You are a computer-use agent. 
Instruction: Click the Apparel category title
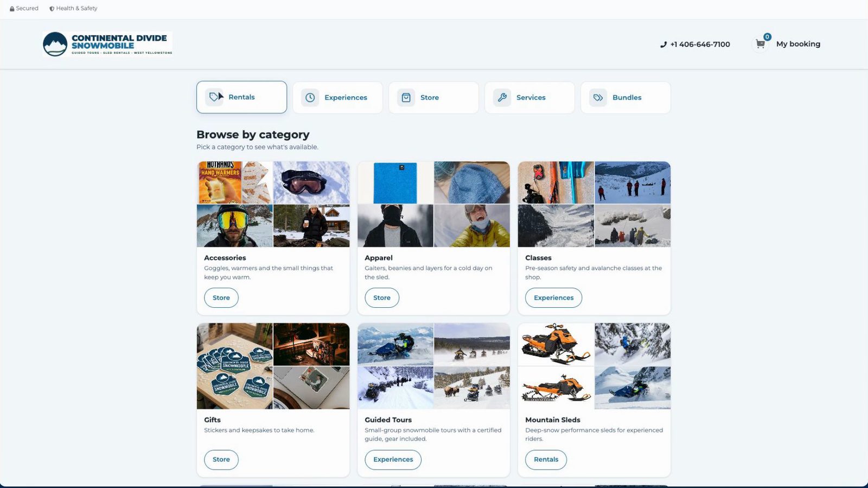(379, 258)
